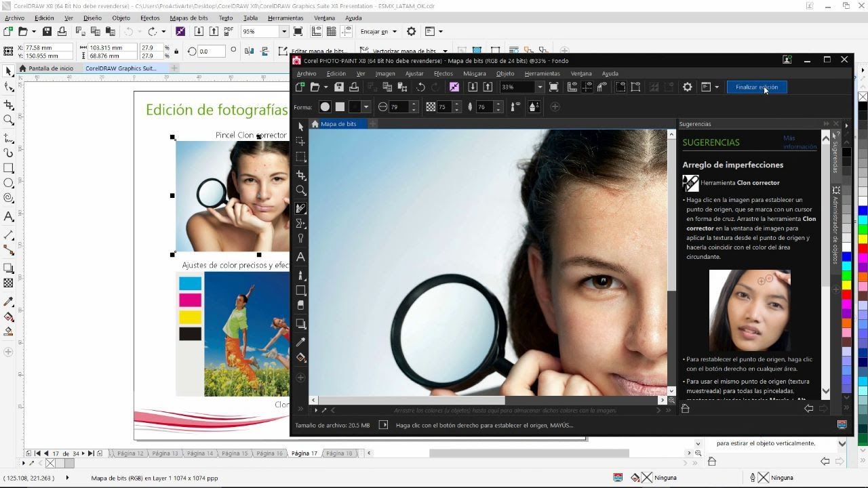
Task: Click the Finalizar edición button
Action: tap(756, 87)
